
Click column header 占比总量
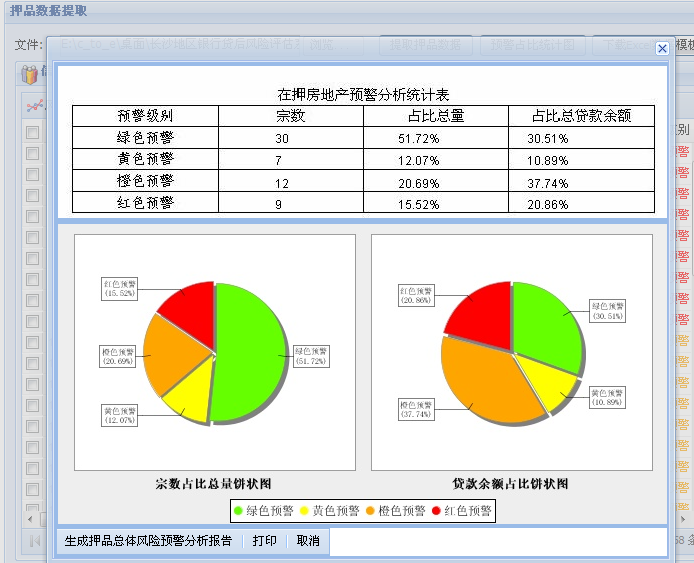click(x=436, y=116)
